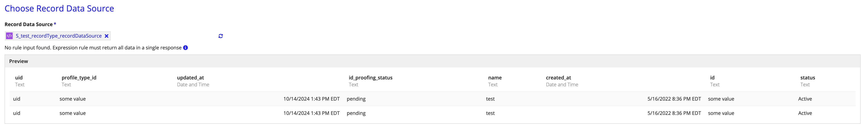Viewport: 868px width, 138px height.
Task: Click the Choose Record Data Source heading
Action: click(x=59, y=8)
